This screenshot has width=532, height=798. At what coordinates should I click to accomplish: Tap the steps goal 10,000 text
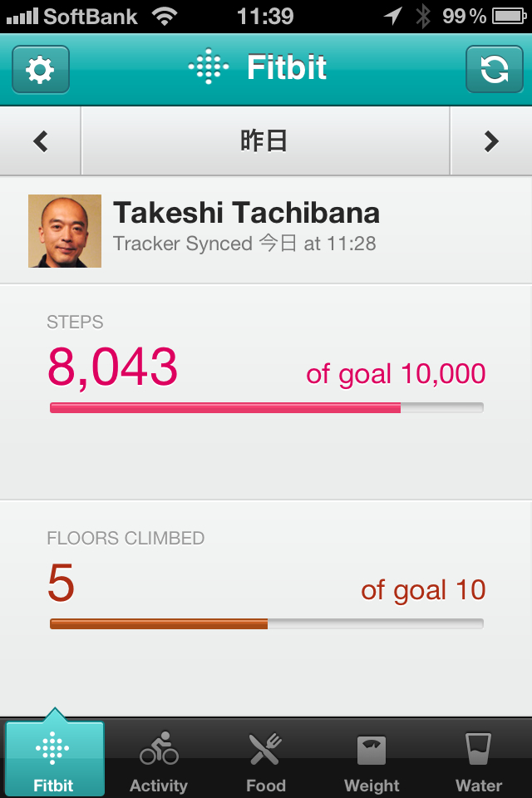396,374
